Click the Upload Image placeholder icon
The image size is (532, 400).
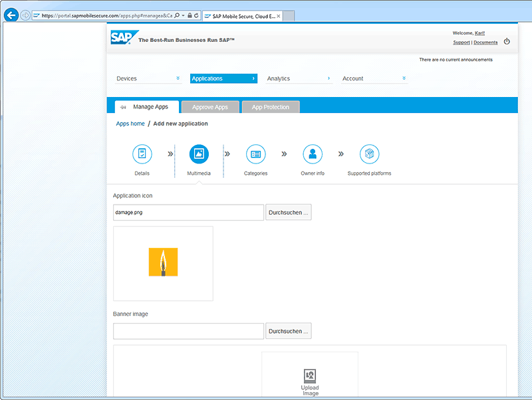tap(309, 375)
